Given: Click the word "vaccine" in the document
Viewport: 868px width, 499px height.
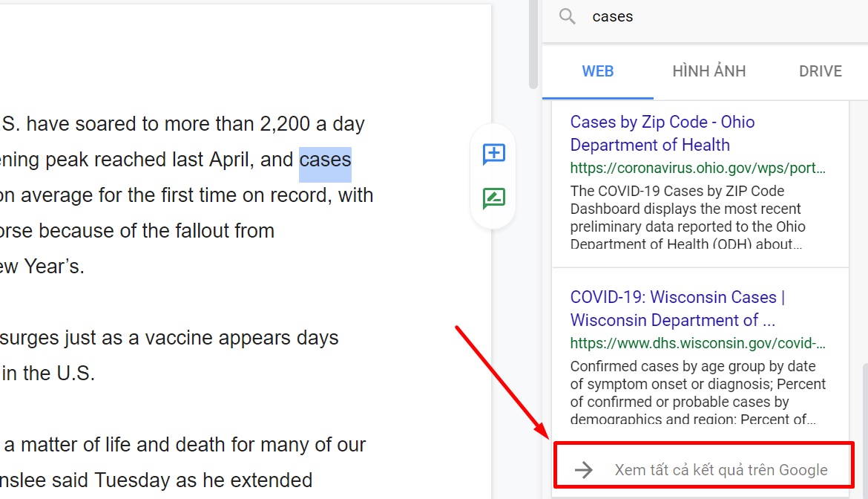Looking at the screenshot, I should [178, 338].
